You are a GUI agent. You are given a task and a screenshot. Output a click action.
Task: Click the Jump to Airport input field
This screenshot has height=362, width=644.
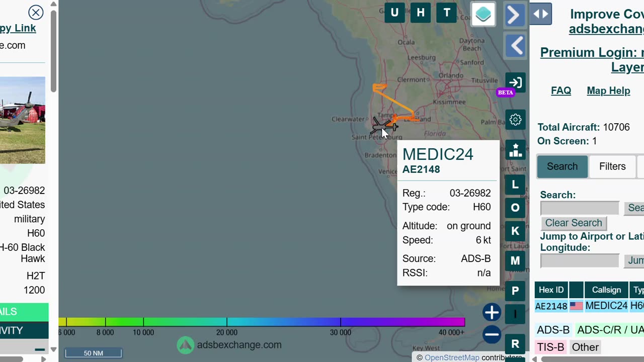[580, 260]
